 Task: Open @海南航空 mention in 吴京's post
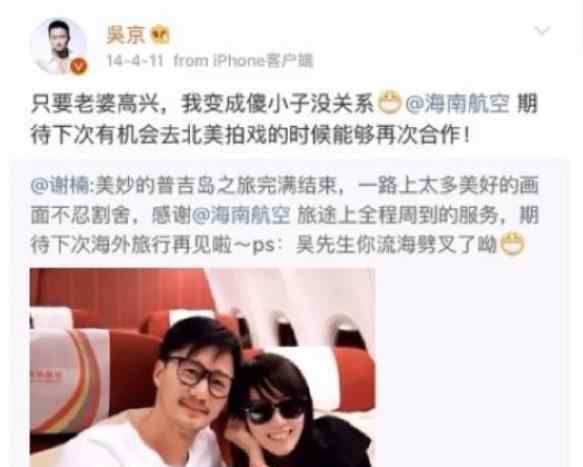pos(457,103)
